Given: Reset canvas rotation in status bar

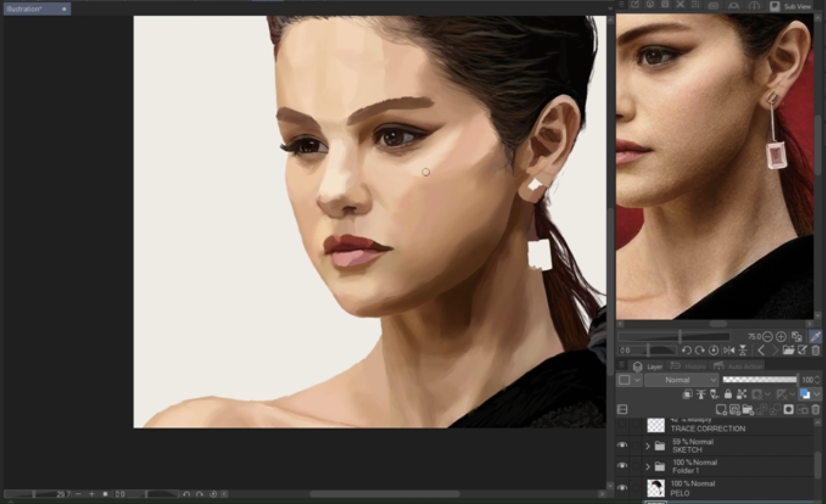Looking at the screenshot, I should click(x=213, y=495).
